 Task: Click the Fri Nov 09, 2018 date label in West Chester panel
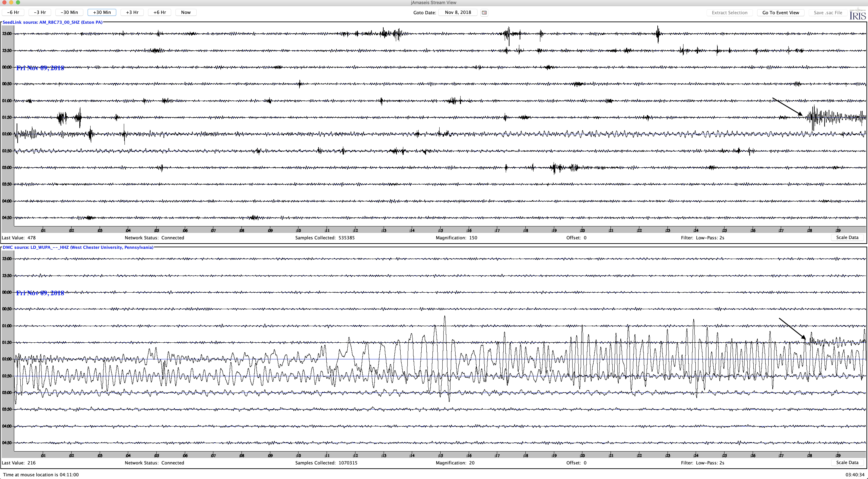[40, 293]
